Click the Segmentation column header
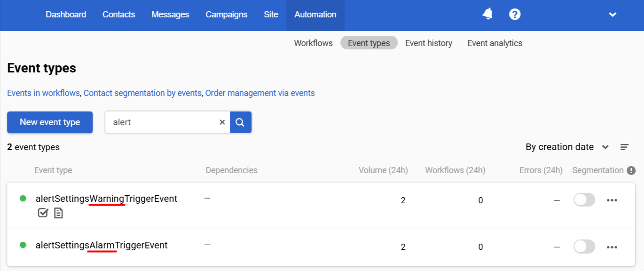644x271 pixels. tap(598, 170)
